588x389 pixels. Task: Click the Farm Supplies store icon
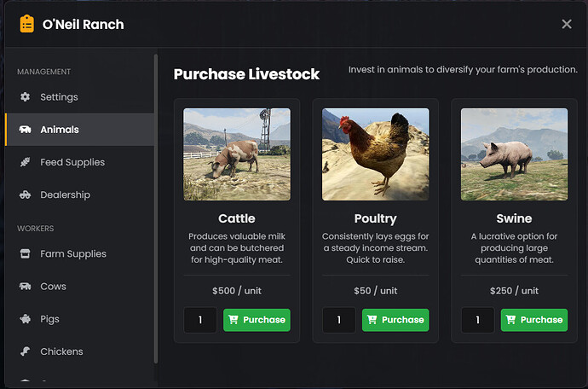pos(25,254)
